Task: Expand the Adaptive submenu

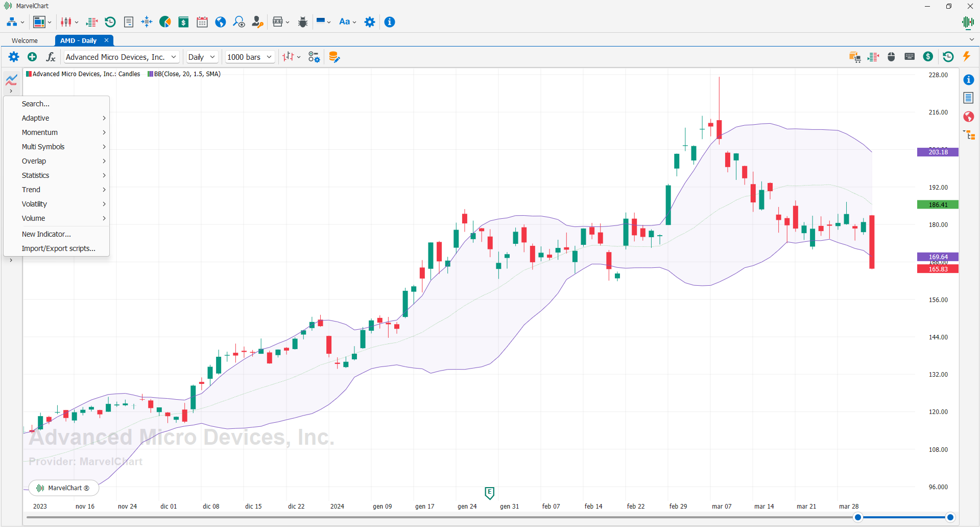Action: [57, 118]
